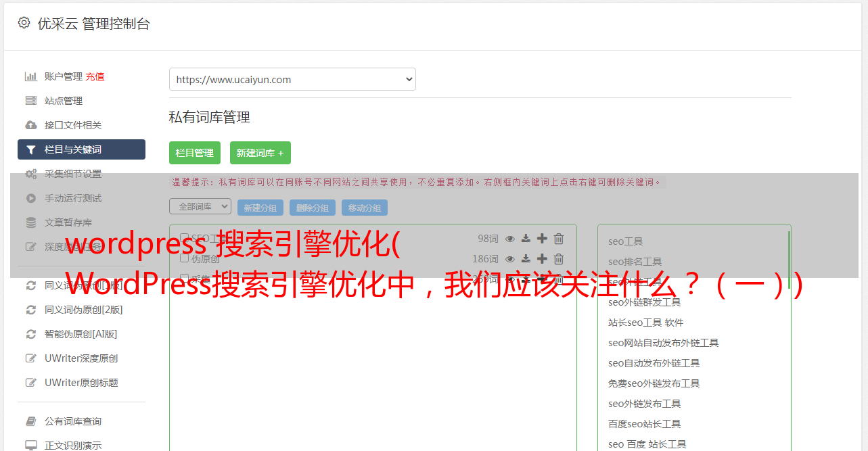868x451 pixels.
Task: Click the 删除分组 button
Action: pos(313,208)
